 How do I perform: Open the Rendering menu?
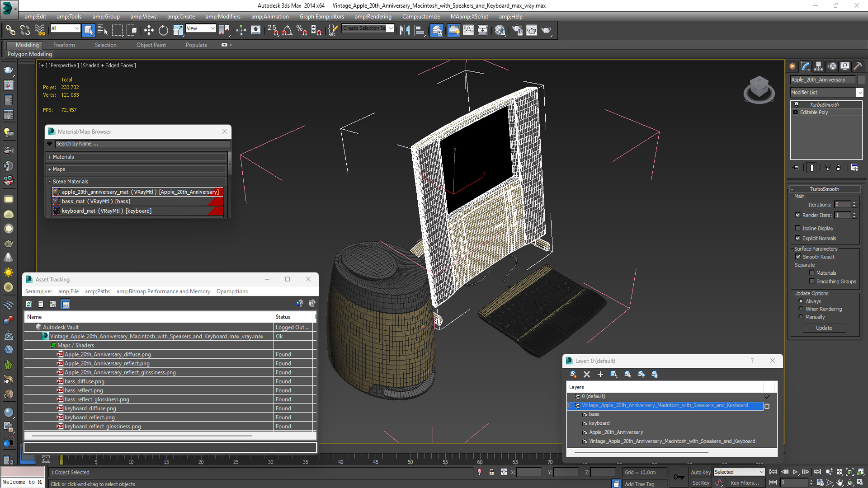373,17
